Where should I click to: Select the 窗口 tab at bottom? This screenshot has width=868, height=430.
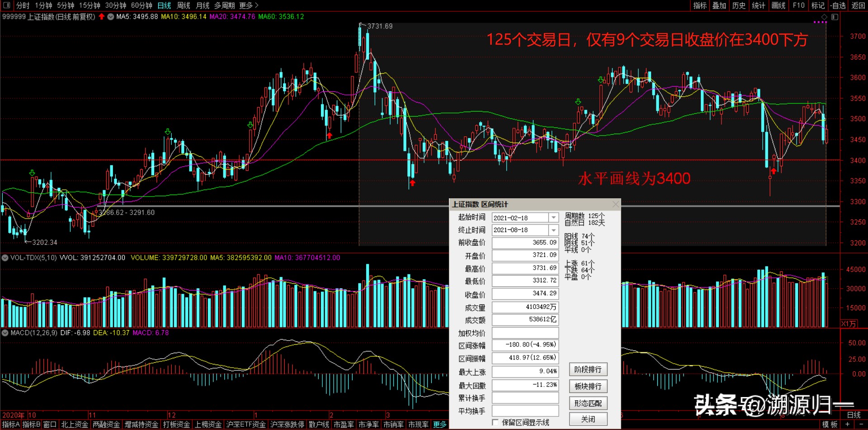tap(50, 425)
